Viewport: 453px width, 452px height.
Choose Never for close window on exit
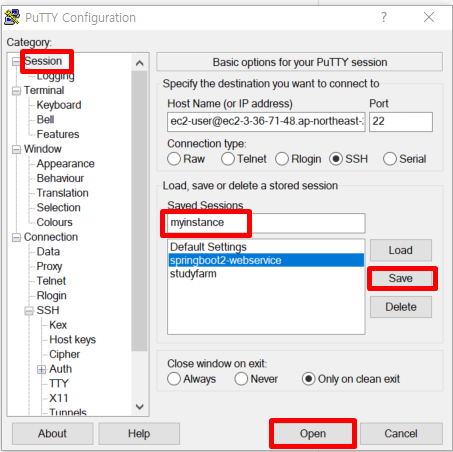[241, 379]
